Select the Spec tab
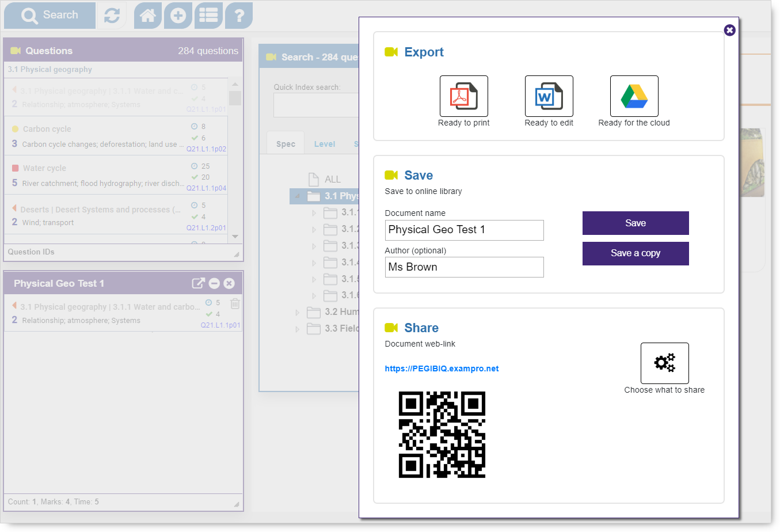780x532 pixels. pos(286,144)
